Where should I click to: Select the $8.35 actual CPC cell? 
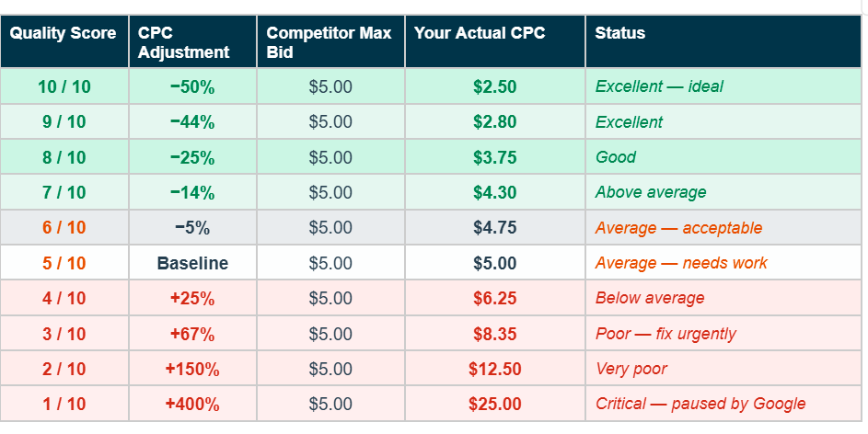tap(495, 334)
